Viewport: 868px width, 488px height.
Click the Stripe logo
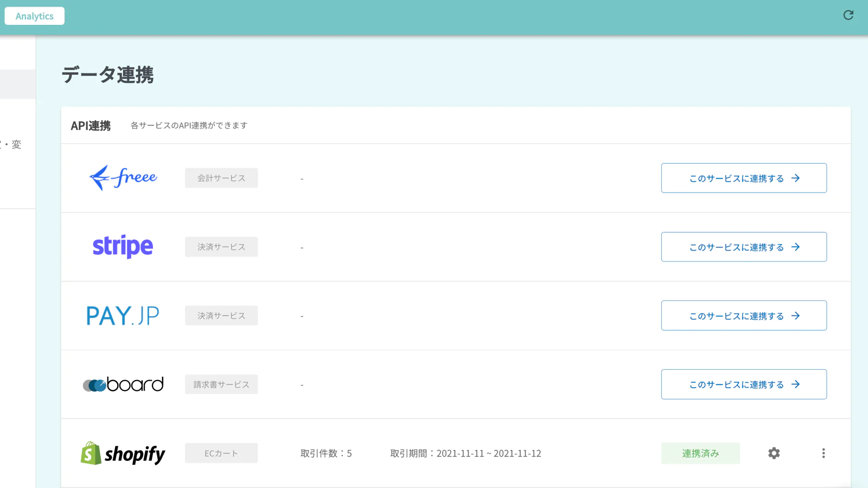click(x=123, y=247)
